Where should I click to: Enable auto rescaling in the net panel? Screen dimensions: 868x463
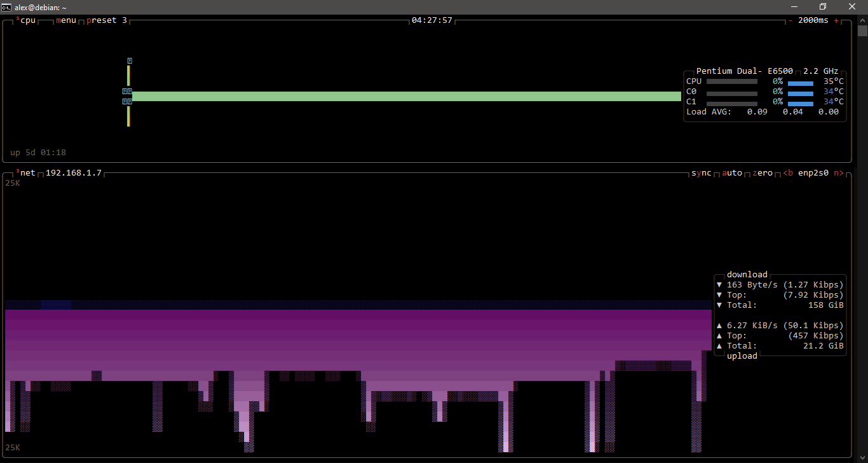[731, 172]
